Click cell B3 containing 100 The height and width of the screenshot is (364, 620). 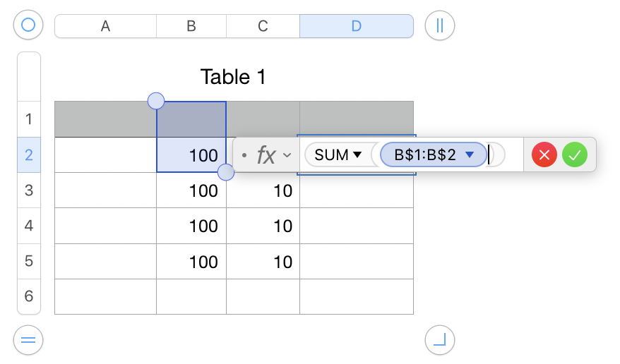(191, 190)
